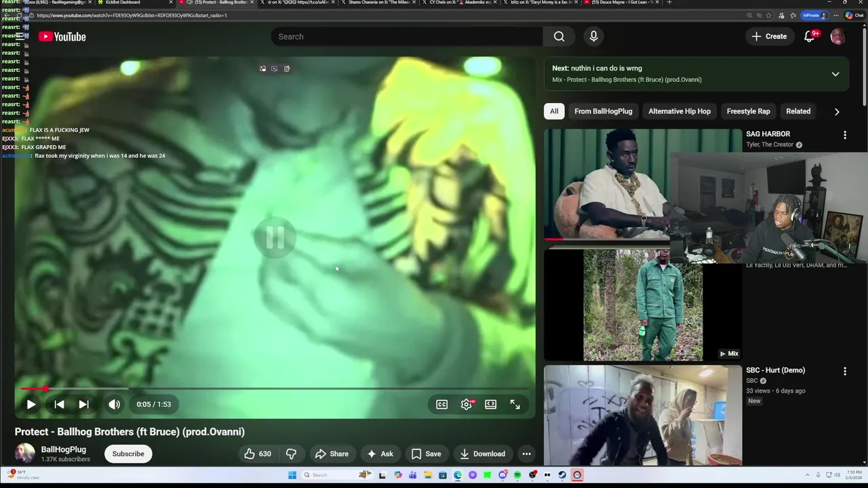Screen dimensions: 868x488
Task: Toggle theater mode view
Action: (490, 404)
